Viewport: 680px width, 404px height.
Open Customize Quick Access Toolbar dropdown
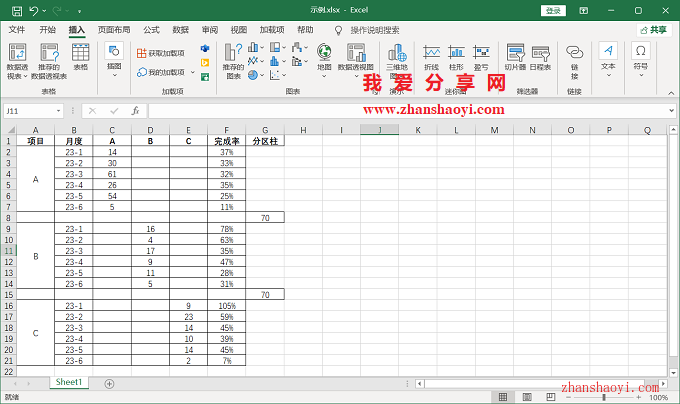[79, 11]
